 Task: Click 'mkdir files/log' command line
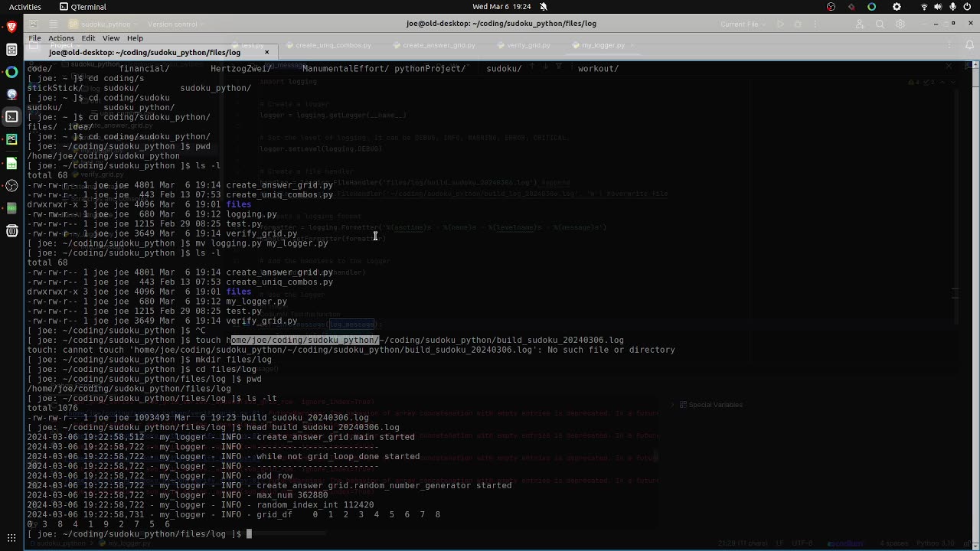(x=234, y=360)
